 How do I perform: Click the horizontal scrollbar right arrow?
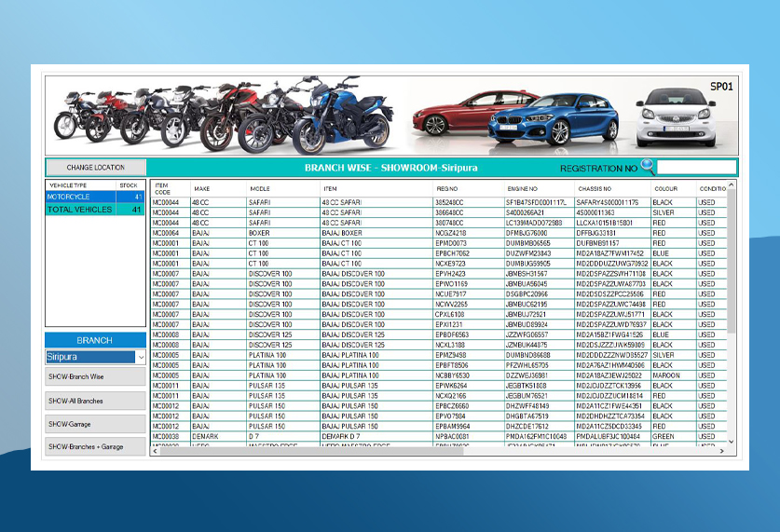(x=722, y=451)
